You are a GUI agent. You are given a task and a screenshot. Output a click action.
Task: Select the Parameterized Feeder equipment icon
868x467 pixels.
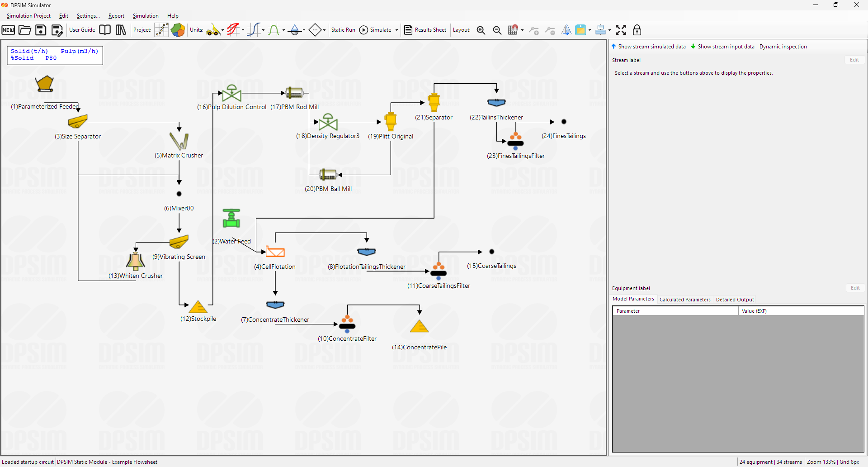point(45,84)
